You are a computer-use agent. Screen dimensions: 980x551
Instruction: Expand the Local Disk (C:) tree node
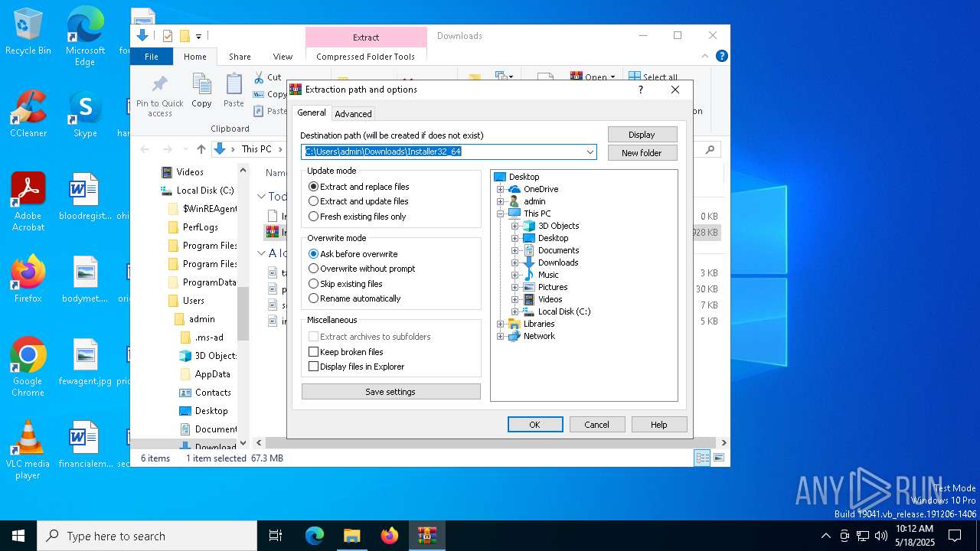click(515, 311)
